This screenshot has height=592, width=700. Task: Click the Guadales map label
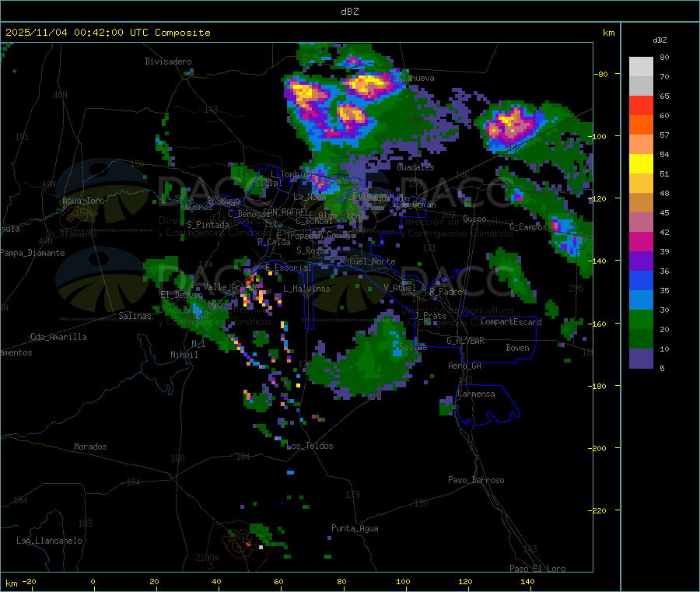pyautogui.click(x=415, y=167)
